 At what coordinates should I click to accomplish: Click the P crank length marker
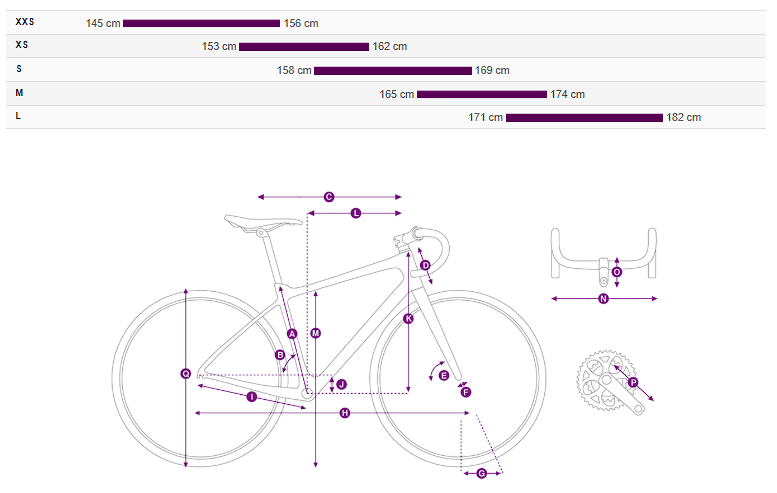pos(633,382)
